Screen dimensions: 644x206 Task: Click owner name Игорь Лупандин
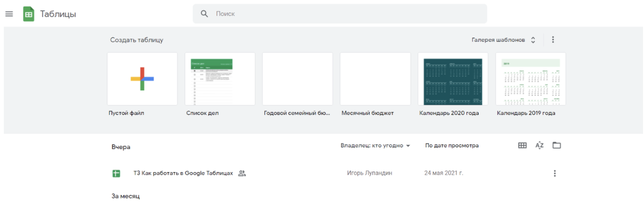click(x=370, y=173)
